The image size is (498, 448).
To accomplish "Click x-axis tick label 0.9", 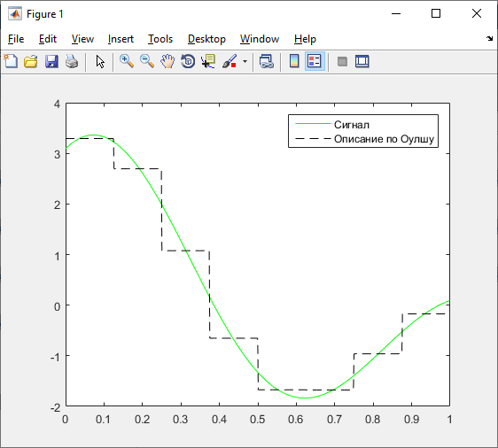I will [412, 420].
